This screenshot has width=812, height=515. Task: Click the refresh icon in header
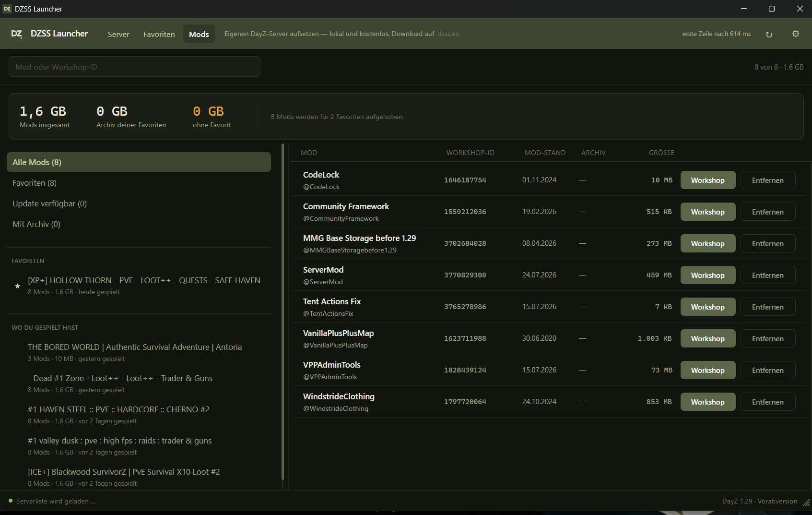(769, 34)
